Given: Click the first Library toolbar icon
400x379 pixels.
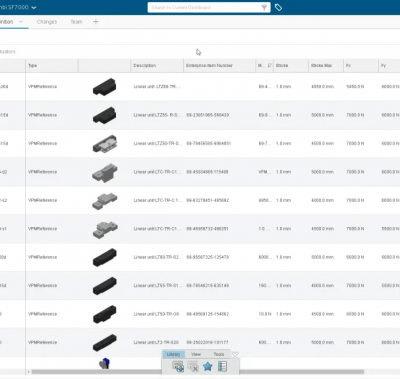Looking at the screenshot, I should tap(178, 366).
